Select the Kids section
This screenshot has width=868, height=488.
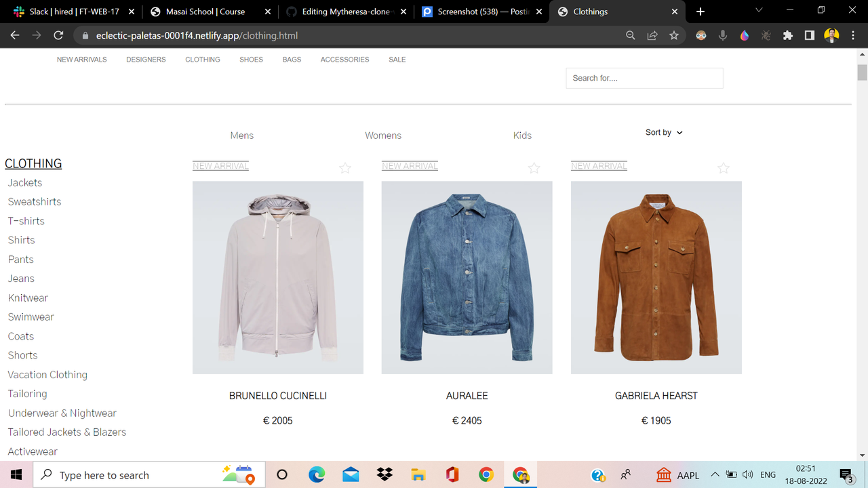522,135
